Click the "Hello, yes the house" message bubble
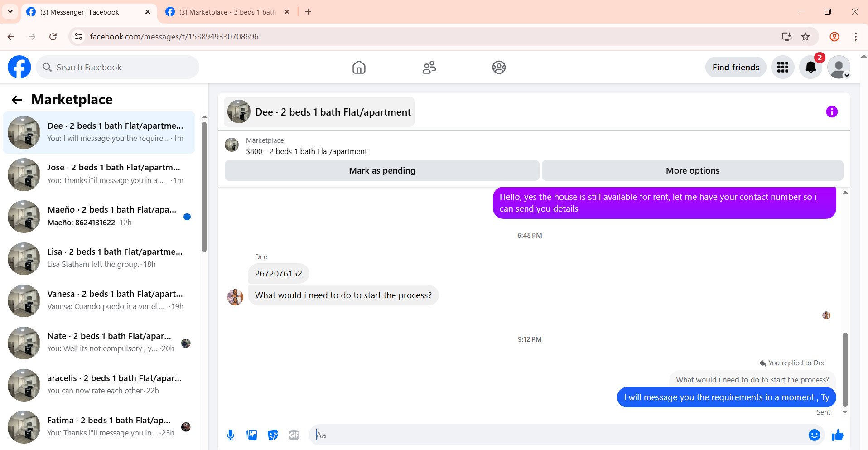 point(664,203)
